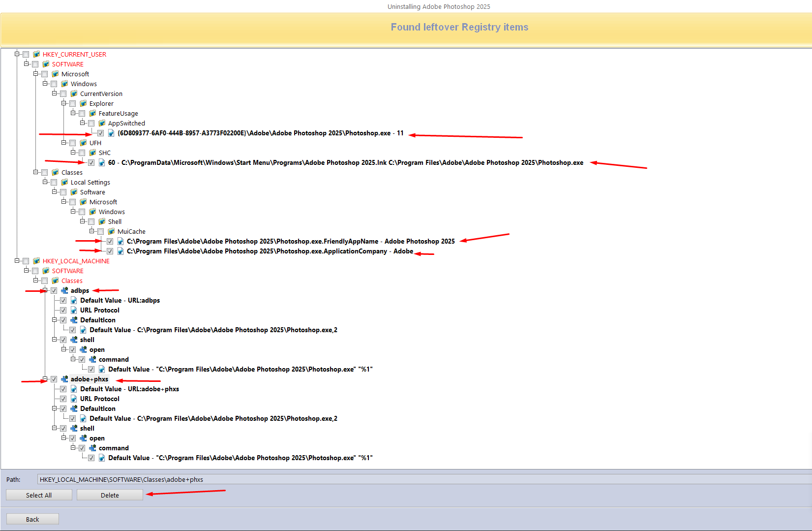Click the ApplicationCompany value icon
Screen dimensions: 812x531
click(x=120, y=251)
